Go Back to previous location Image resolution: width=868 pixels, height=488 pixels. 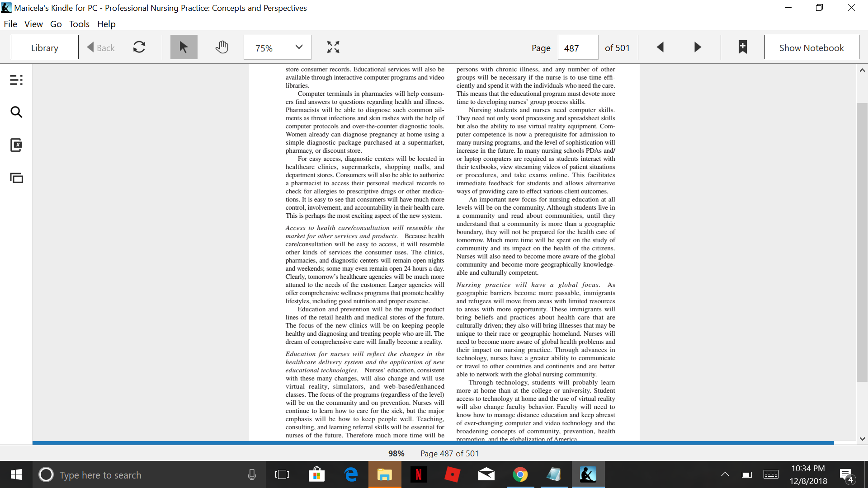(101, 47)
